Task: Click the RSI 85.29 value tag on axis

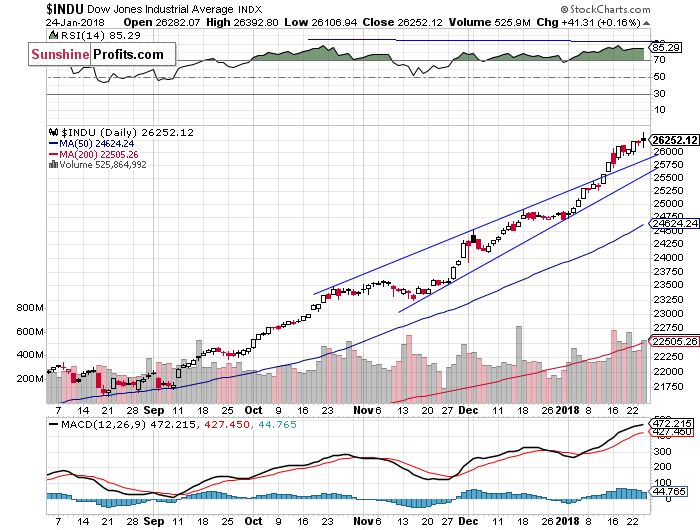Action: point(667,47)
